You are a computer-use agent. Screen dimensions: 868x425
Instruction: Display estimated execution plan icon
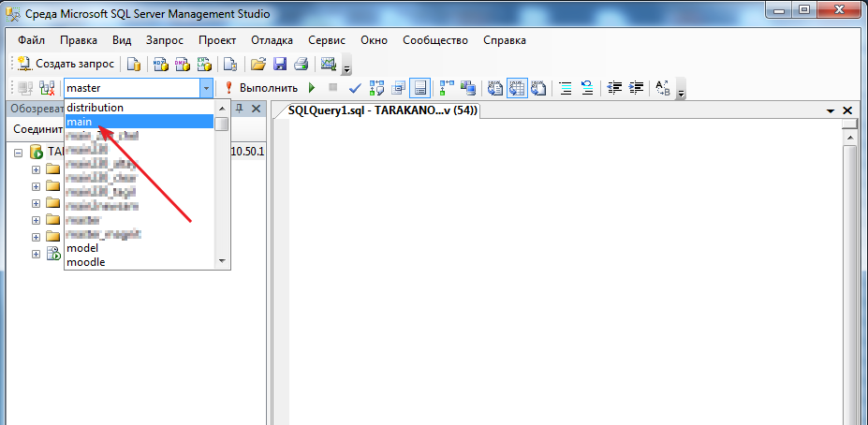point(376,87)
